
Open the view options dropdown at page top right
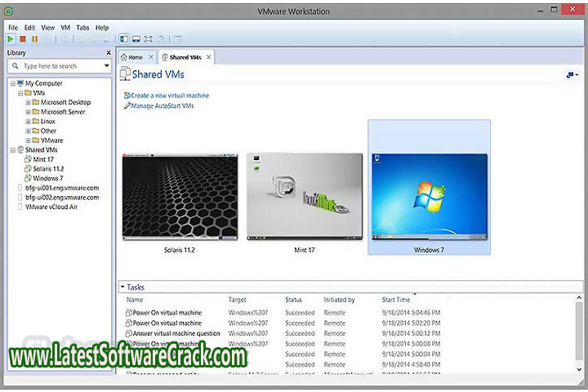point(572,75)
